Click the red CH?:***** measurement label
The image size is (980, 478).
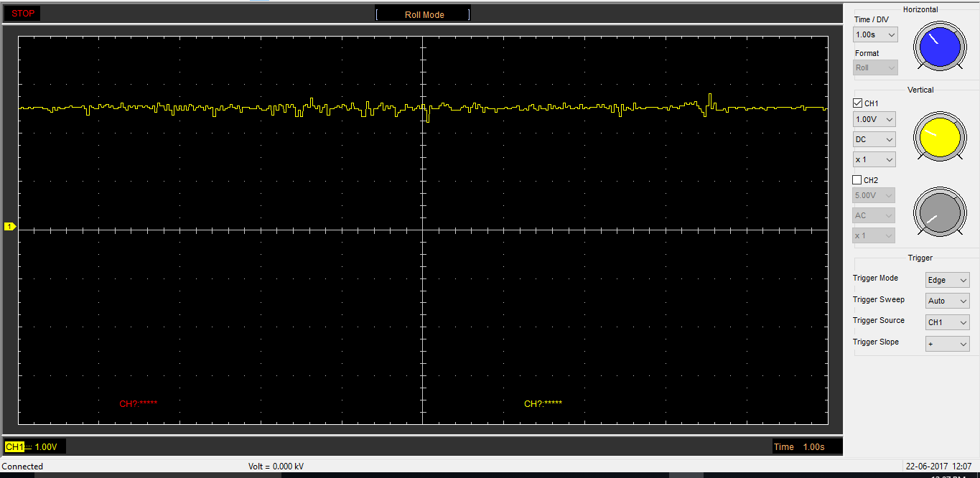[138, 404]
